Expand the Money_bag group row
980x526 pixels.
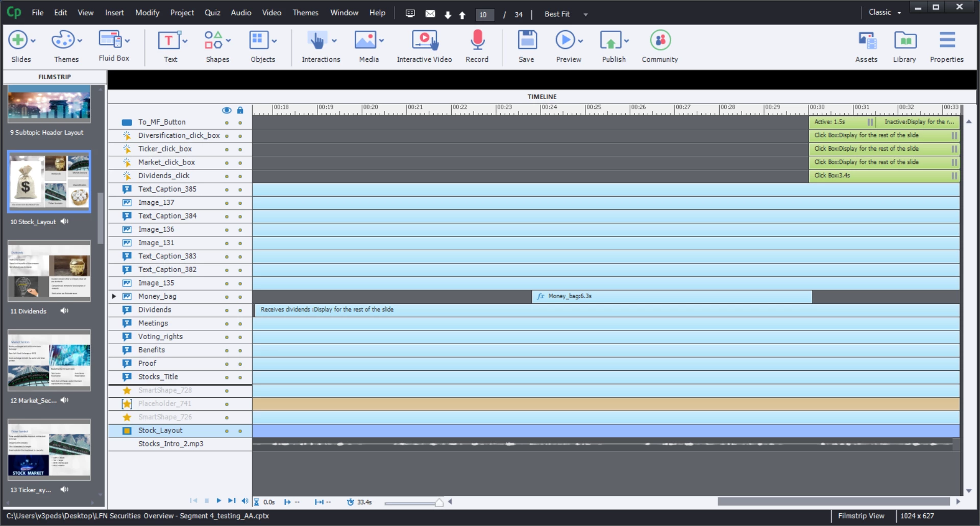point(114,296)
